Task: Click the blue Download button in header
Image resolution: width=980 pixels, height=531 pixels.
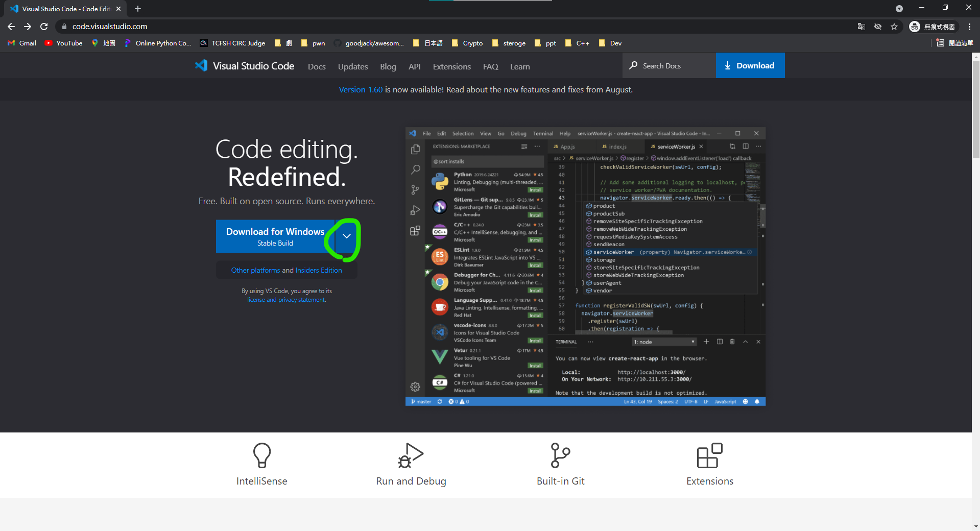Action: [x=750, y=66]
